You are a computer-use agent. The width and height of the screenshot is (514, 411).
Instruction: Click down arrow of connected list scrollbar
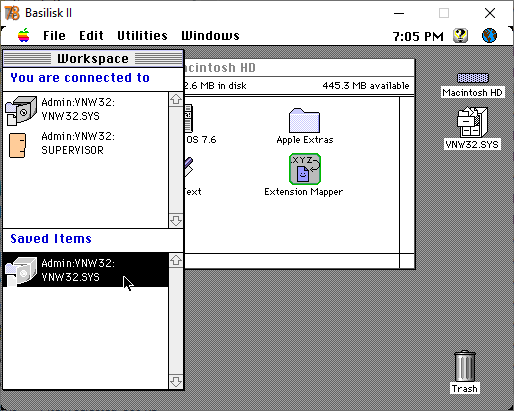pyautogui.click(x=176, y=221)
